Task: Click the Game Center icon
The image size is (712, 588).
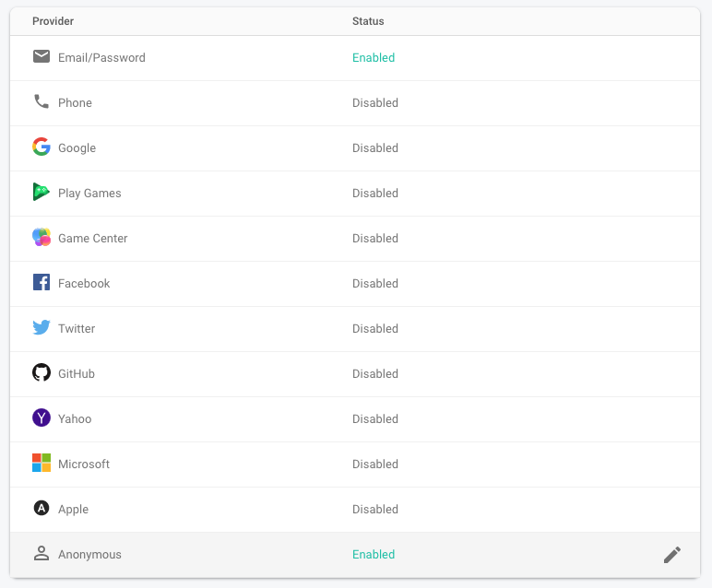Action: click(41, 238)
